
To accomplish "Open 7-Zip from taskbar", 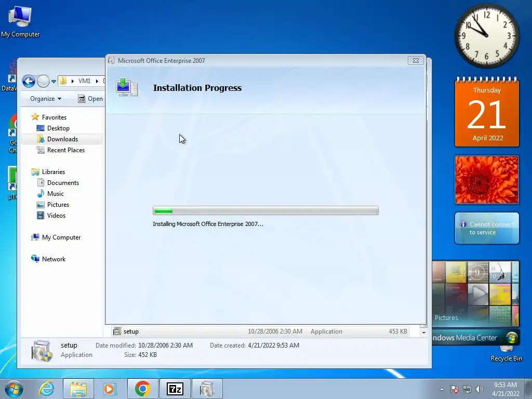I will click(175, 389).
